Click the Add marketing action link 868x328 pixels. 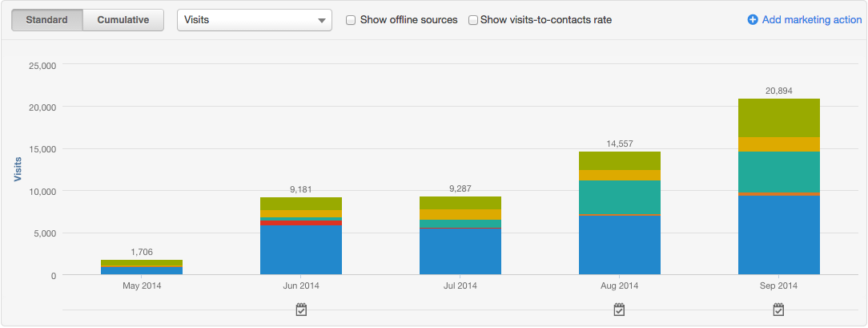(811, 20)
